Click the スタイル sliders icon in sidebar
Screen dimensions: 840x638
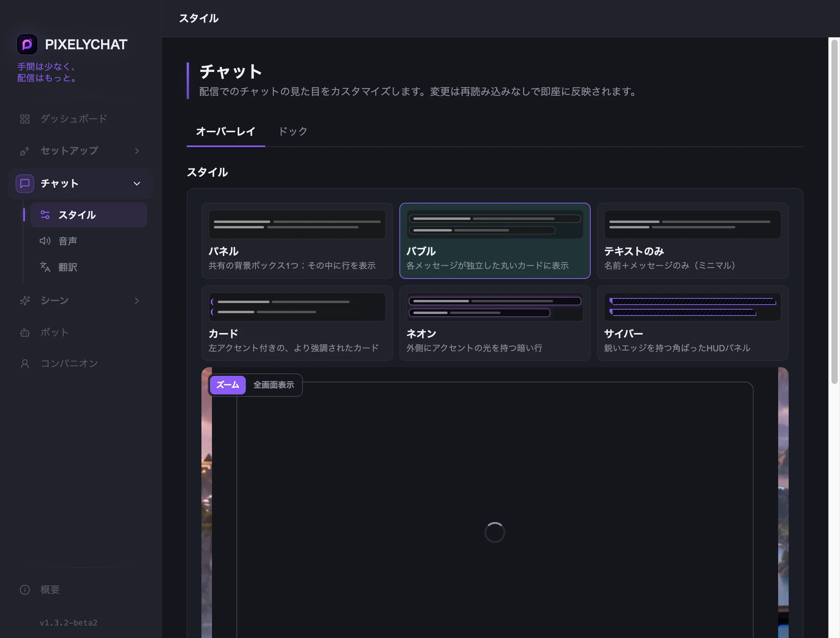click(x=45, y=215)
